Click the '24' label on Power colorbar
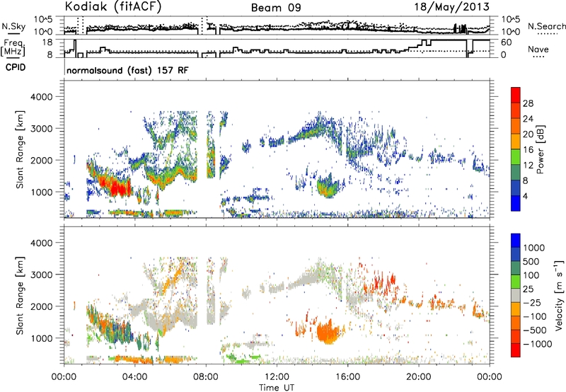The image size is (566, 392). (528, 119)
